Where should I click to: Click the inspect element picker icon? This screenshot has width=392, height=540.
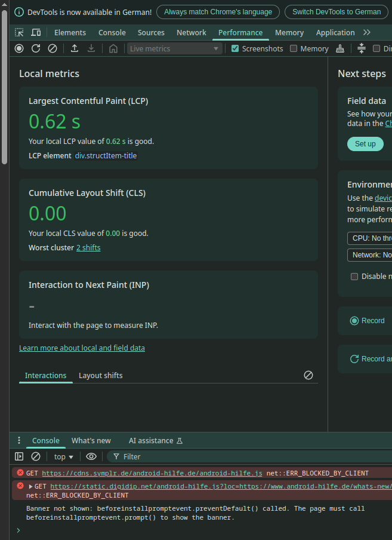[20, 32]
